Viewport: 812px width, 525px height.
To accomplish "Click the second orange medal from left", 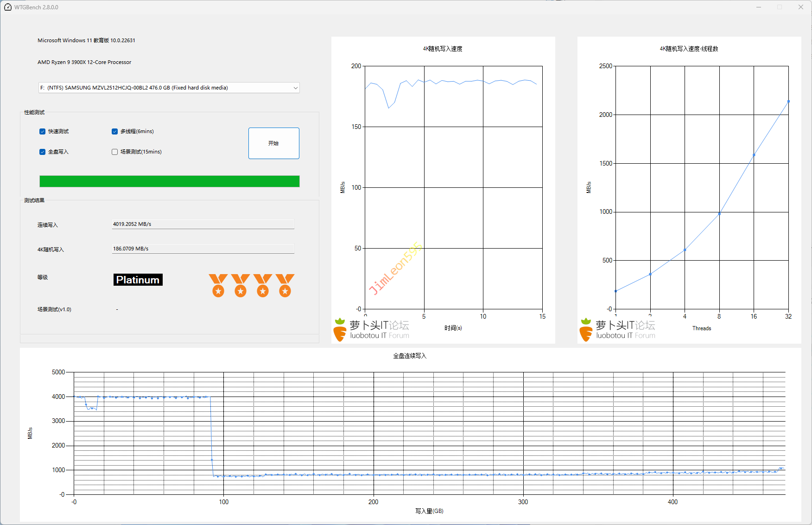I will coord(240,285).
